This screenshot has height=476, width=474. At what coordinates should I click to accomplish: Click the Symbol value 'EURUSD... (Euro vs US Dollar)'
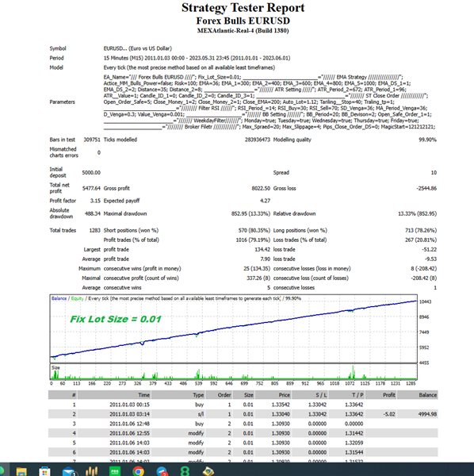pyautogui.click(x=137, y=48)
